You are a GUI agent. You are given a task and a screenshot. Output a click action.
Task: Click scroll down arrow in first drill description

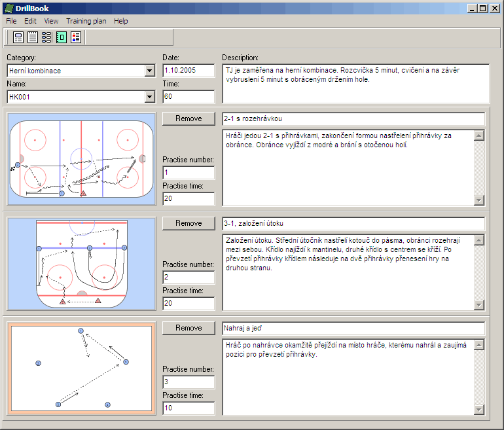[478, 200]
